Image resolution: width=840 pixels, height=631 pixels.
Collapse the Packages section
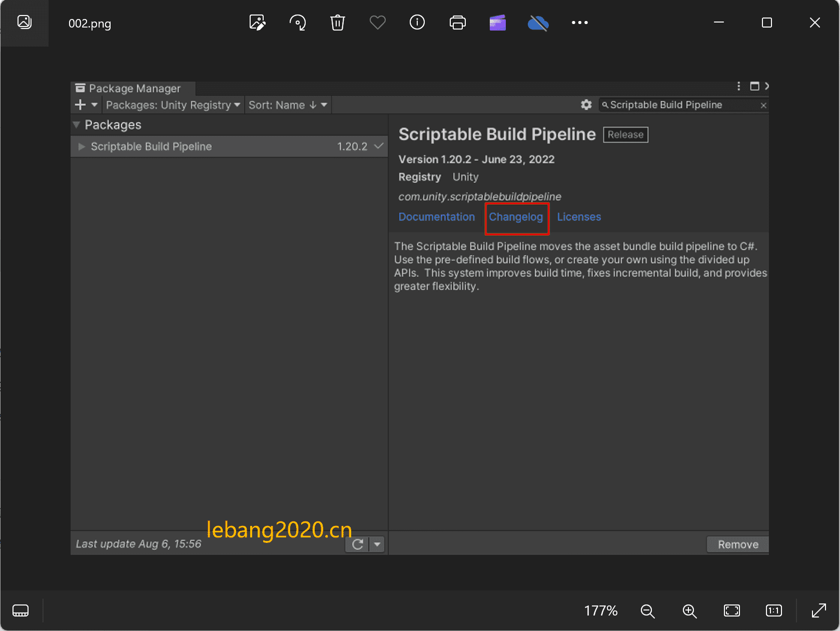[x=77, y=125]
